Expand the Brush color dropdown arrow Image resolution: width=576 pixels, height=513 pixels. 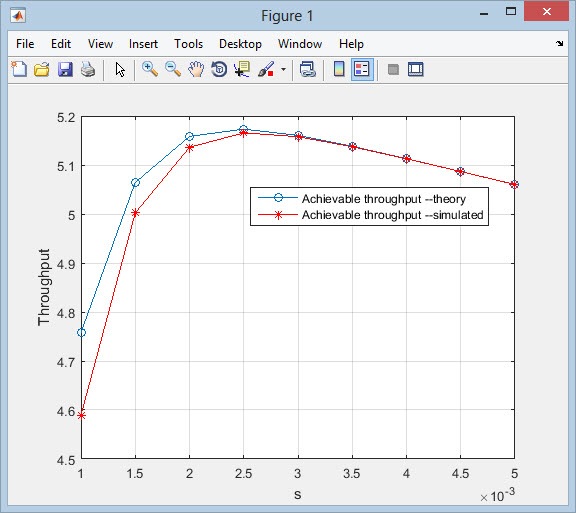(x=283, y=69)
